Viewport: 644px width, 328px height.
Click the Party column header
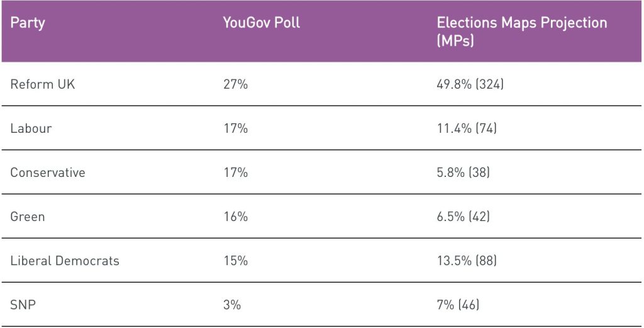pos(28,23)
